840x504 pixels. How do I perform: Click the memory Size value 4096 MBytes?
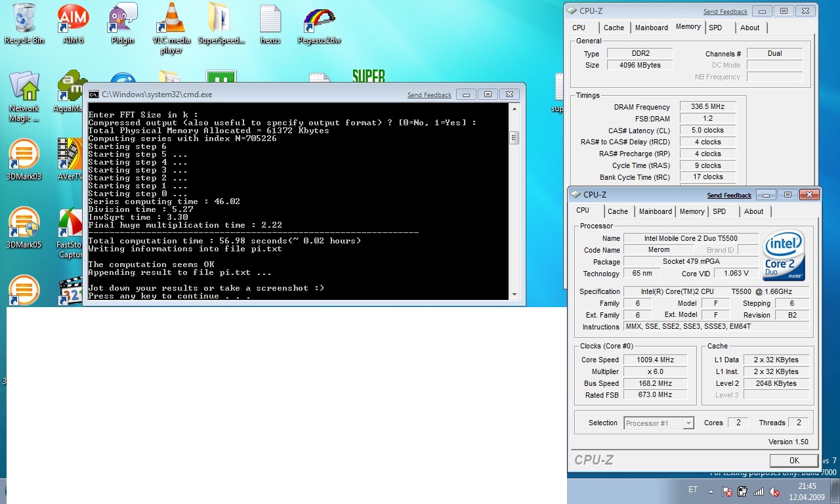point(640,65)
